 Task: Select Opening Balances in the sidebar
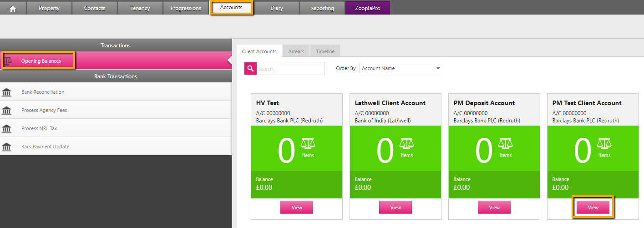(x=116, y=61)
